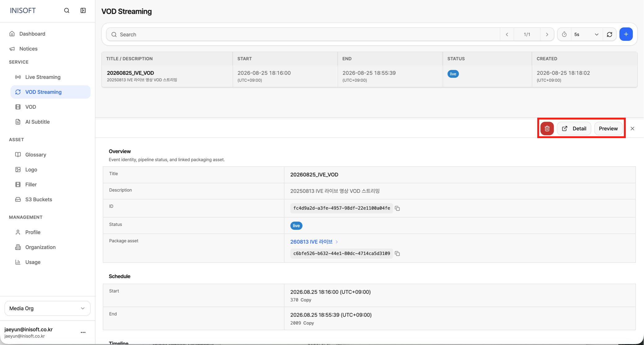Copy the package asset ID icon
The width and height of the screenshot is (644, 345).
(397, 254)
